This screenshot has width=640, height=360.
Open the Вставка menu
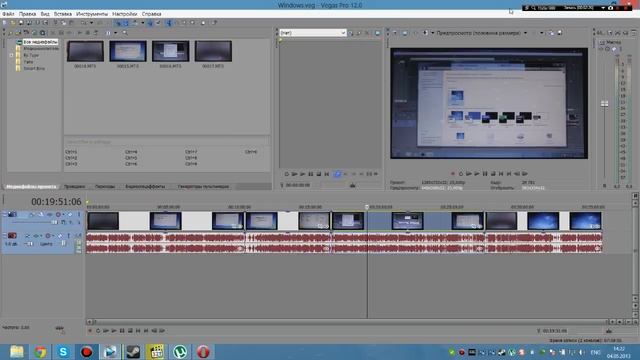(x=63, y=14)
